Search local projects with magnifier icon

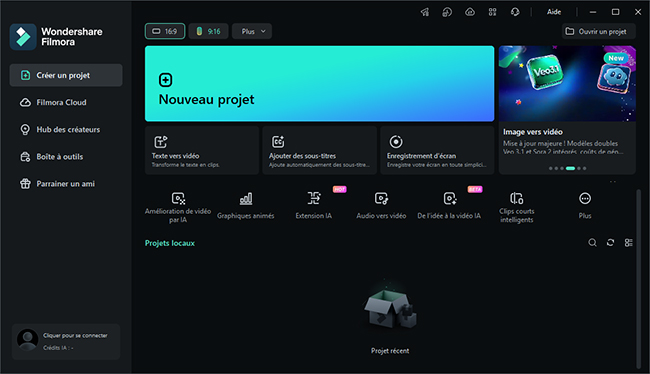pos(592,243)
